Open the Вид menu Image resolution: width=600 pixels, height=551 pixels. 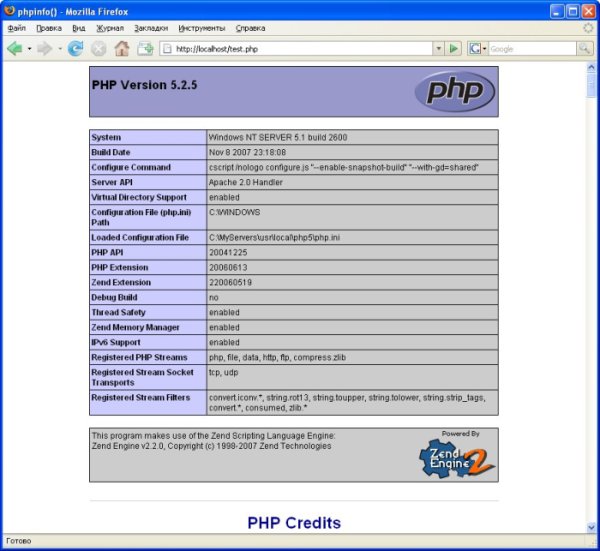(79, 28)
